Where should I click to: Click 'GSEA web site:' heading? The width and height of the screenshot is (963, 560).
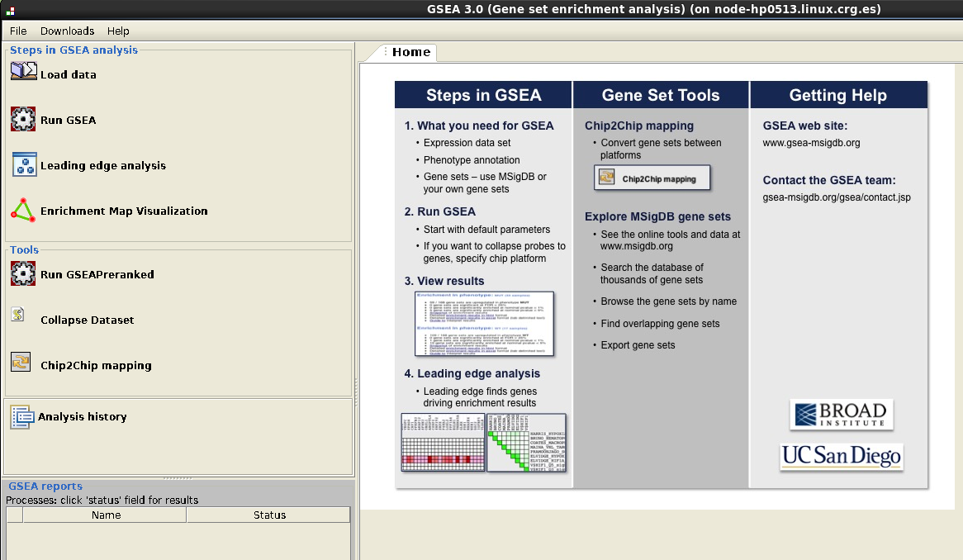point(804,126)
